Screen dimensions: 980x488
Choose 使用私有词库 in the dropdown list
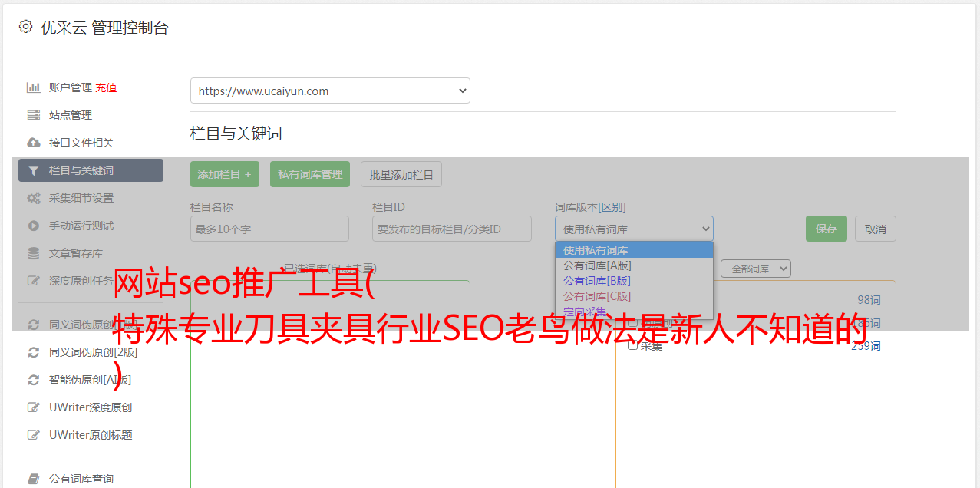634,250
